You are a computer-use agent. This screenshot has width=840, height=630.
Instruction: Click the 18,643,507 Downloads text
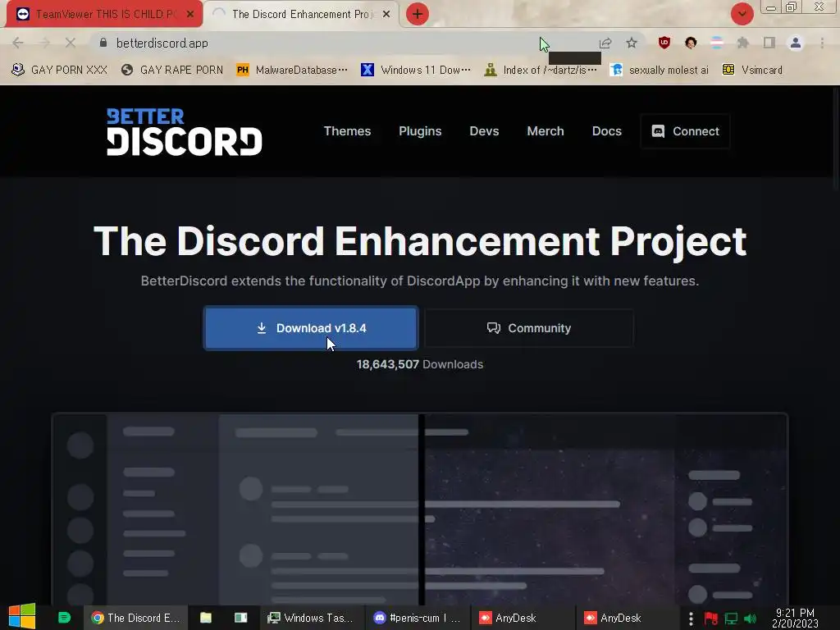click(420, 364)
